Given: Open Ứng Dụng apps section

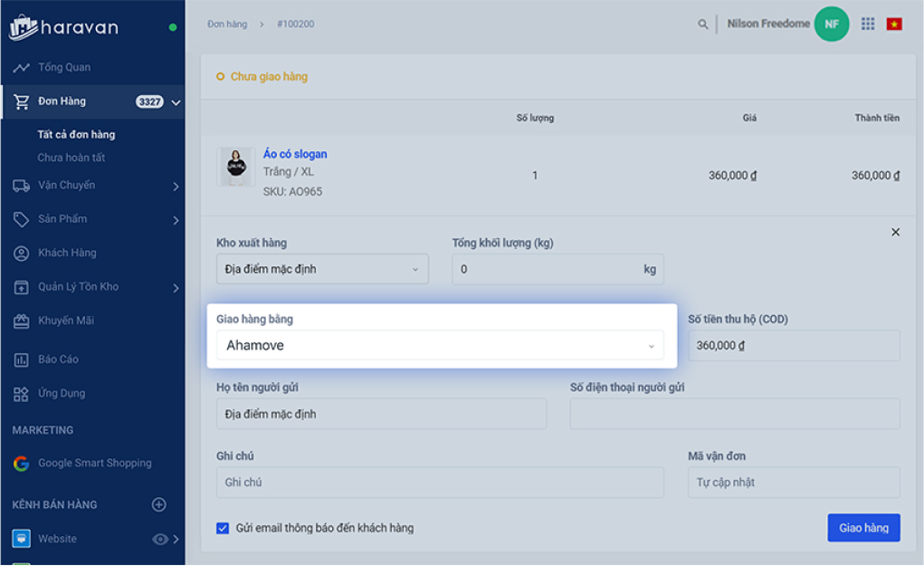Looking at the screenshot, I should click(62, 393).
